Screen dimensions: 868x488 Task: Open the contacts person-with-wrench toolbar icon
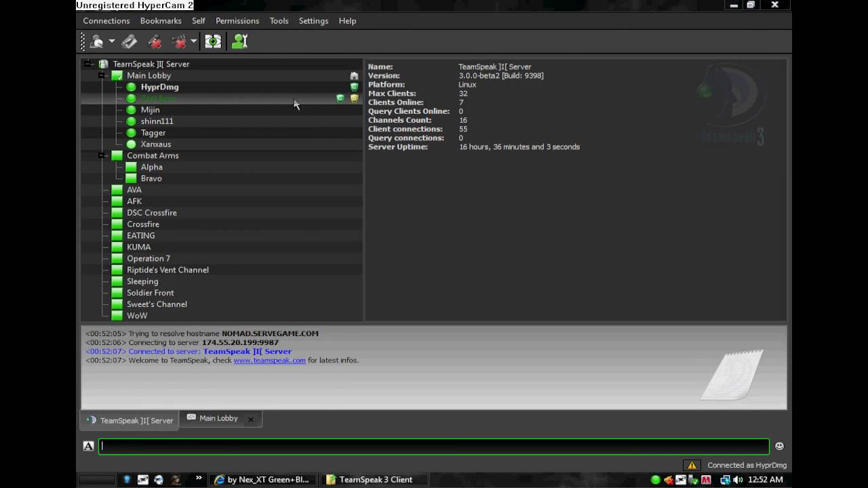click(x=239, y=42)
